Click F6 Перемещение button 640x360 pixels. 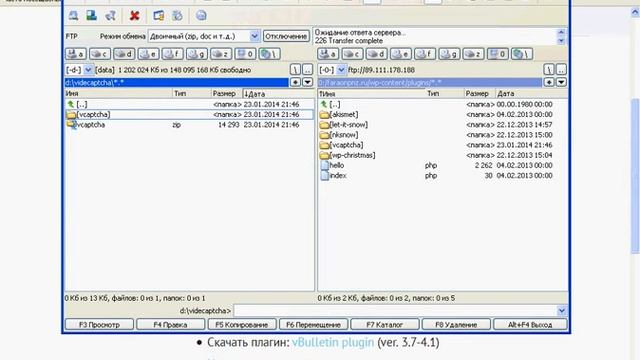[x=313, y=324]
